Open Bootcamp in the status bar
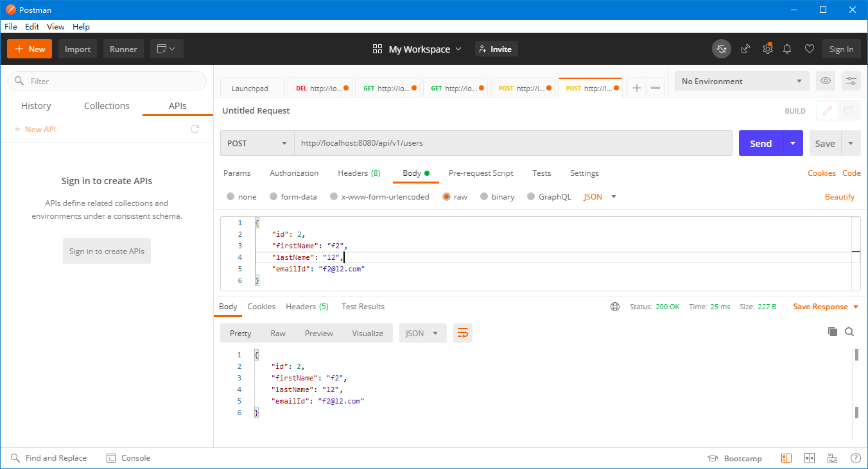This screenshot has width=868, height=469. click(x=734, y=458)
